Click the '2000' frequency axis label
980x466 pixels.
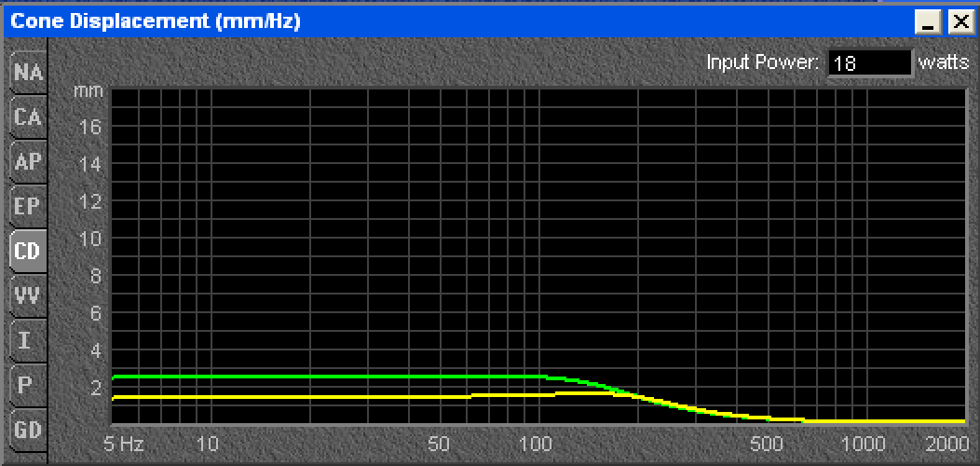947,445
